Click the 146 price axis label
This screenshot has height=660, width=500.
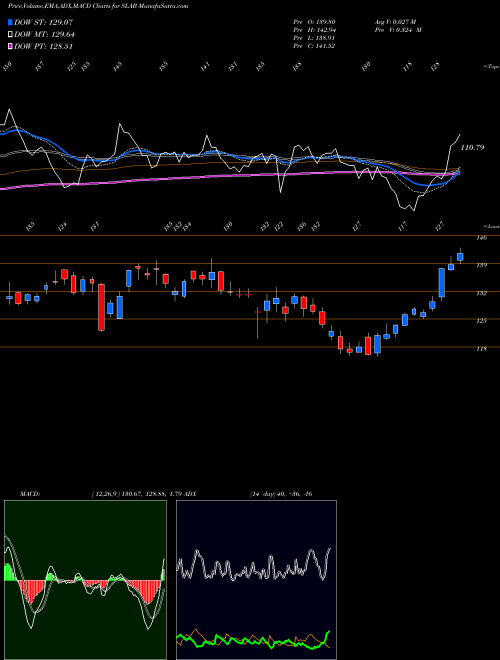click(482, 238)
